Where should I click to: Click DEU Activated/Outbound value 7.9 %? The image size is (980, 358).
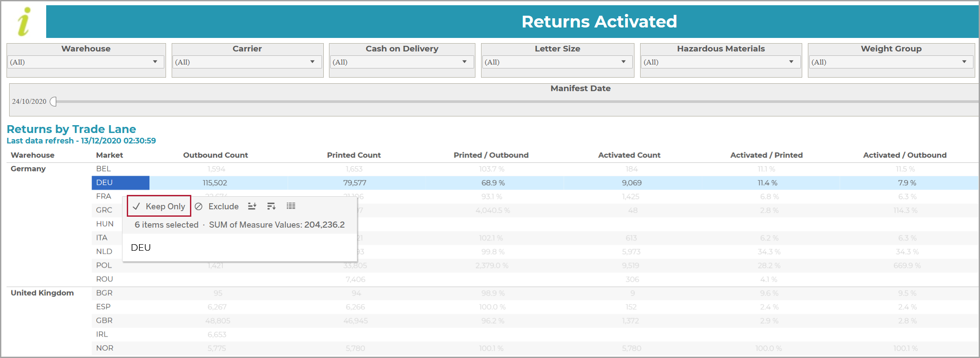(x=907, y=183)
